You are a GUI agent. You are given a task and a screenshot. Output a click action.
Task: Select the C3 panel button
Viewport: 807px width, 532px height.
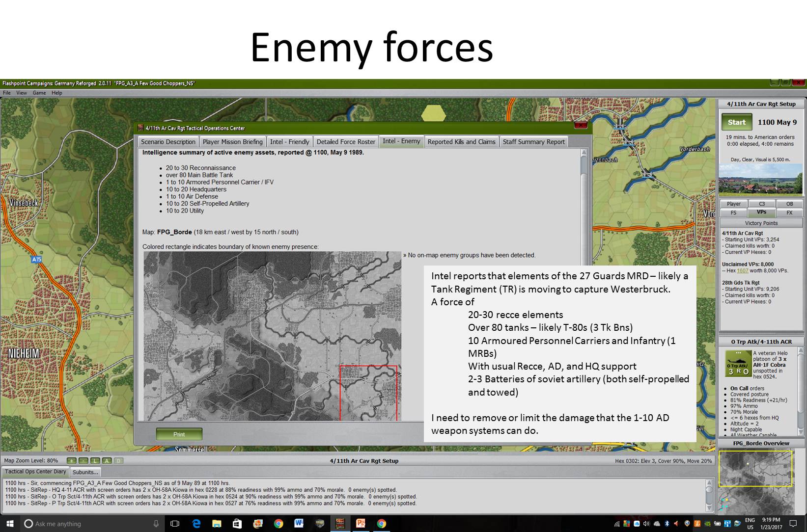click(762, 204)
